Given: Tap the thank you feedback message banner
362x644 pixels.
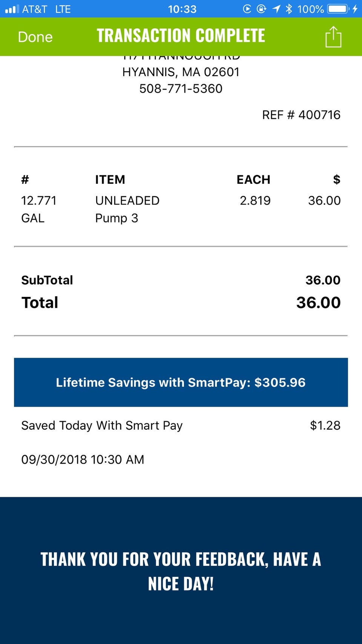Looking at the screenshot, I should tap(181, 571).
